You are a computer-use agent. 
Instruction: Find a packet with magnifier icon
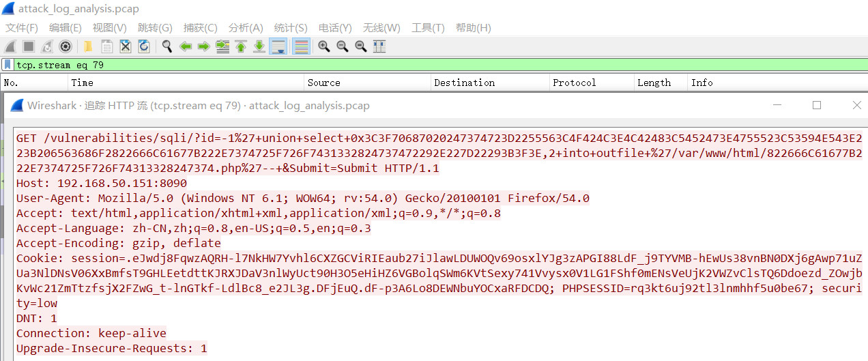tap(167, 46)
